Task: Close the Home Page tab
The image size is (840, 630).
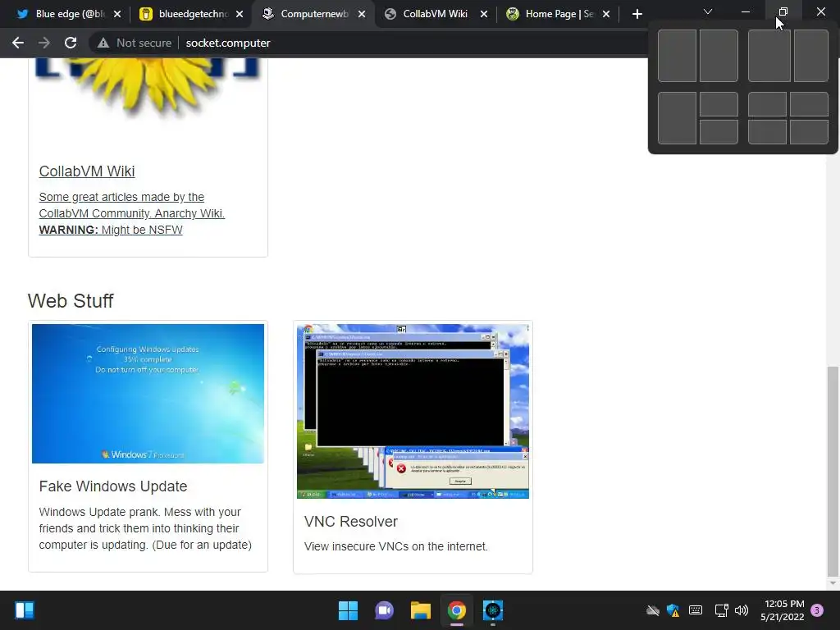Action: (606, 14)
